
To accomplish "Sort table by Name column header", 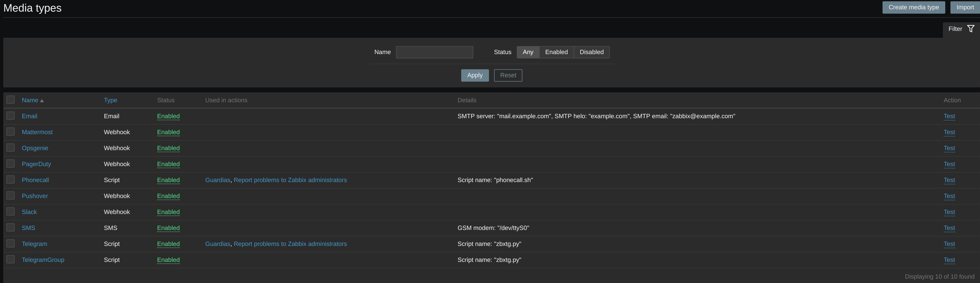I will click(30, 100).
